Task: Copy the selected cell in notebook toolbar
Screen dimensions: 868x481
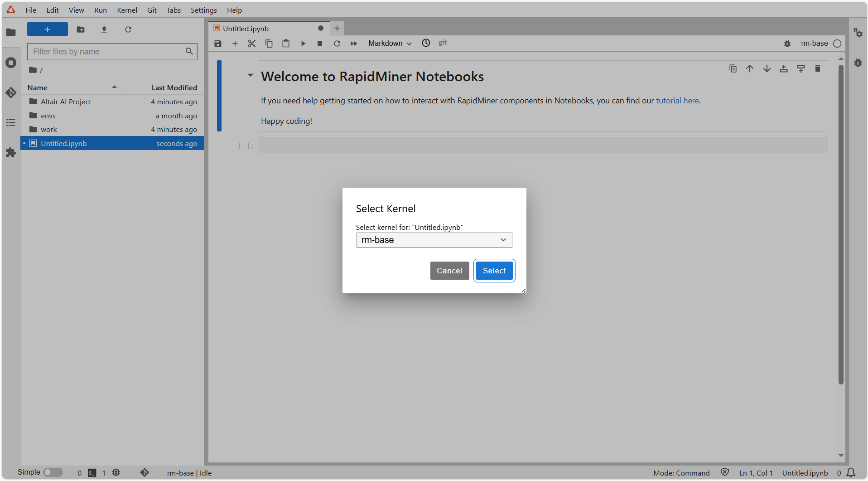Action: point(269,44)
